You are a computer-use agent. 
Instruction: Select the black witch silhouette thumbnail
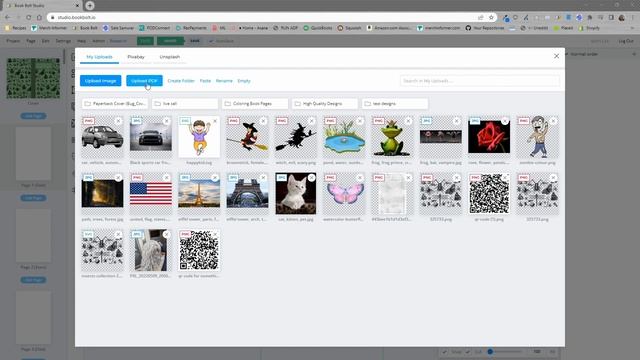296,137
